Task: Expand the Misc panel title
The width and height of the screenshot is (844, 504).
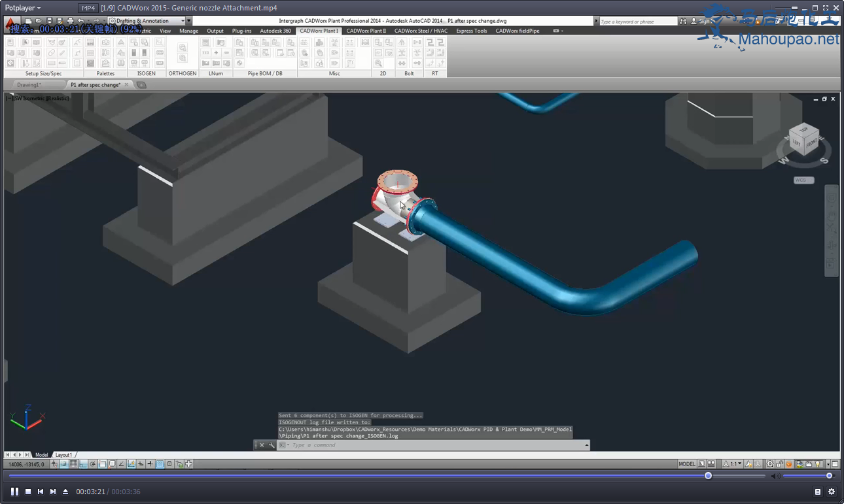Action: (x=334, y=73)
